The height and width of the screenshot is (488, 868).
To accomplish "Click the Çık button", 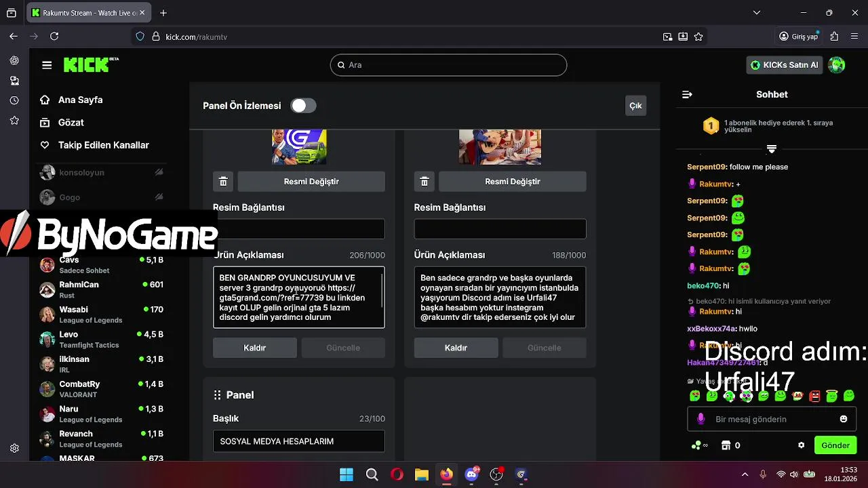I will pos(635,106).
